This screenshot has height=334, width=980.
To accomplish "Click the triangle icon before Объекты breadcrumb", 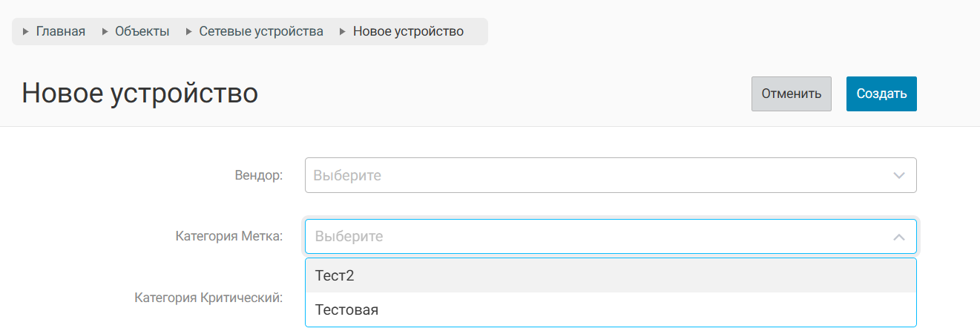I will click(105, 32).
